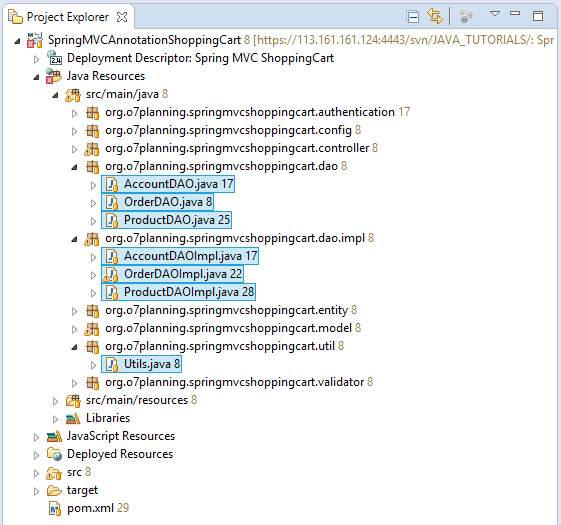Collapse the Java Resources node
The image size is (561, 525).
click(36, 77)
